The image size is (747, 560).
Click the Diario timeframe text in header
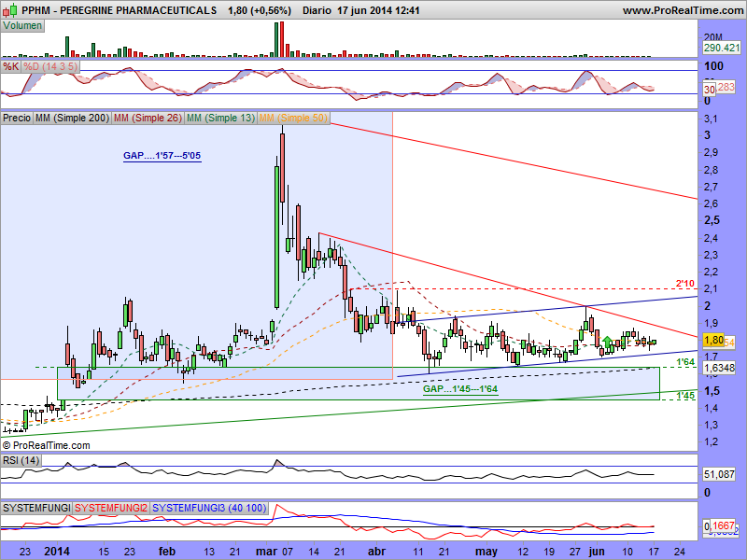click(317, 10)
